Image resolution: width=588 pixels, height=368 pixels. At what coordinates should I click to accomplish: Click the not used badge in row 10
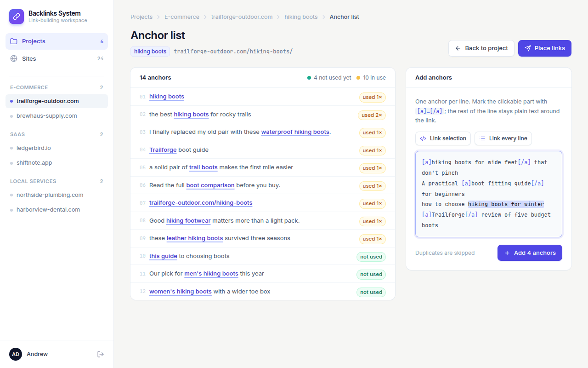(371, 257)
